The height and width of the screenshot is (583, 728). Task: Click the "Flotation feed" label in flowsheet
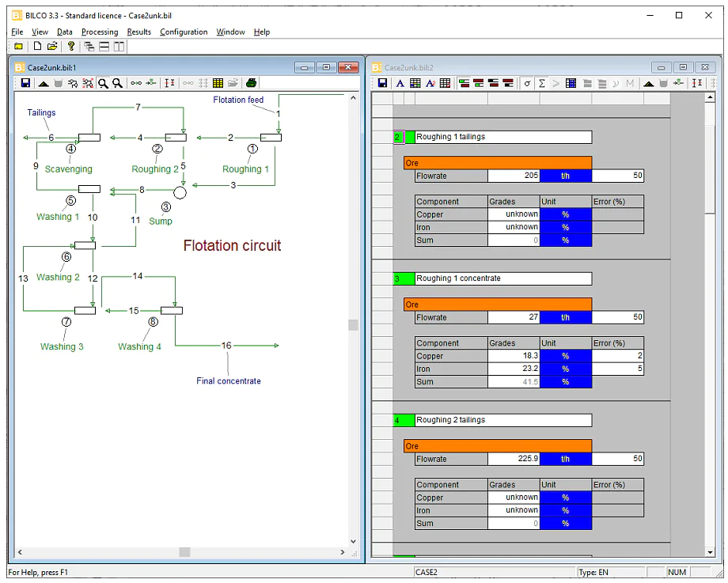tap(238, 100)
